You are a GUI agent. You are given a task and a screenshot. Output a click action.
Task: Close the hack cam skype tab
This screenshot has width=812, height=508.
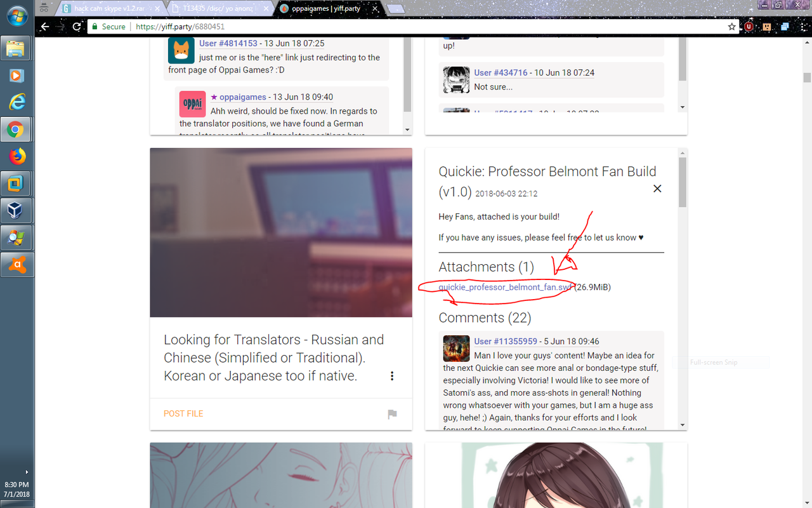click(159, 9)
